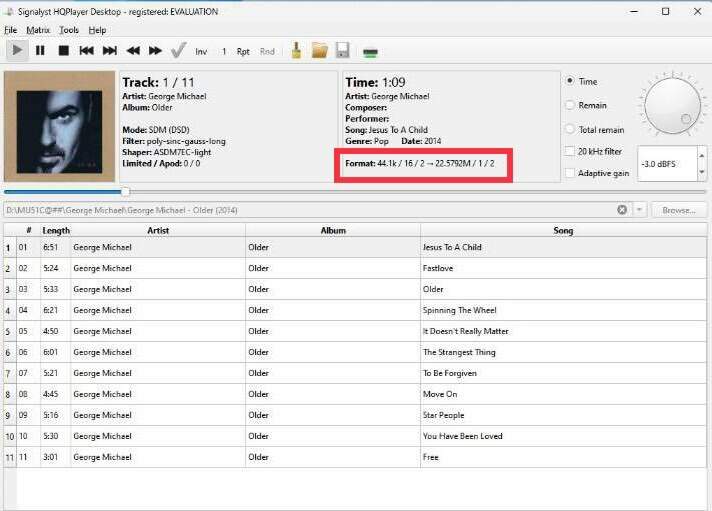Click the open folder icon
Viewport: 712px width, 511px height.
pyautogui.click(x=320, y=50)
